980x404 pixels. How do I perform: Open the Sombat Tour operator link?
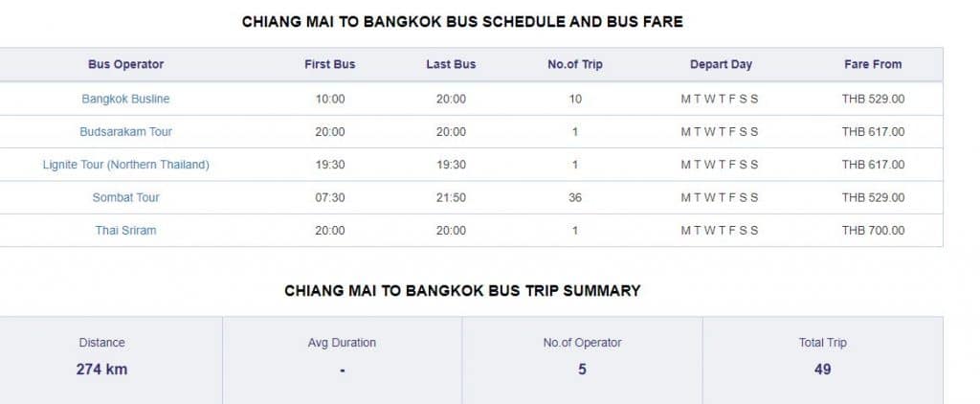click(x=125, y=197)
